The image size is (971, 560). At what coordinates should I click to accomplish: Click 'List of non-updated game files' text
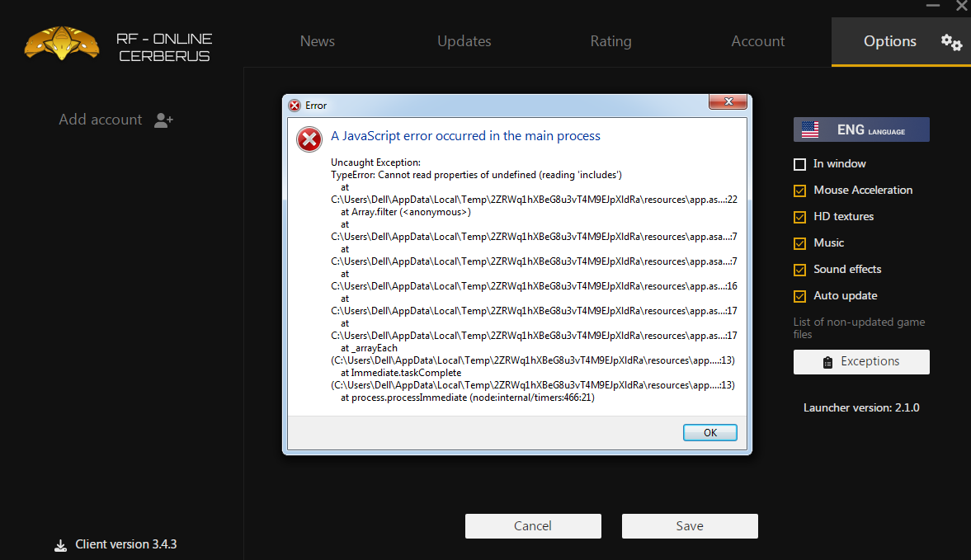click(859, 328)
